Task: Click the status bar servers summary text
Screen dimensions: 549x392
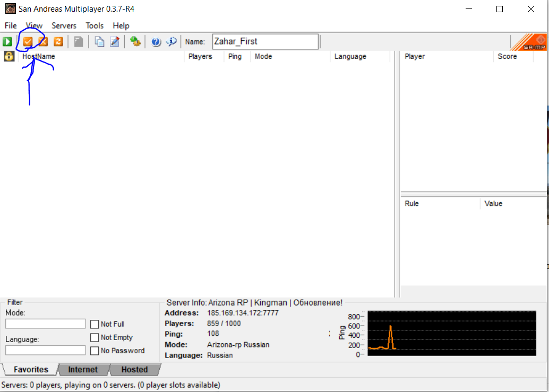Action: 110,385
